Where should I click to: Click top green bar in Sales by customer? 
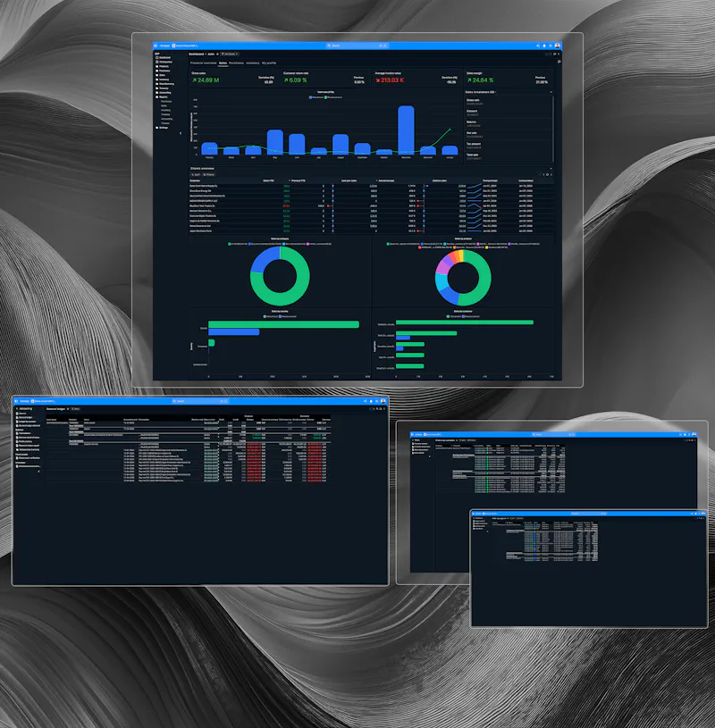tap(465, 322)
